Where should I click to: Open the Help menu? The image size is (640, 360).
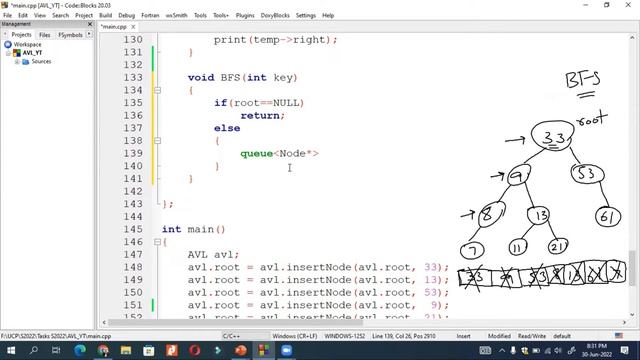328,15
